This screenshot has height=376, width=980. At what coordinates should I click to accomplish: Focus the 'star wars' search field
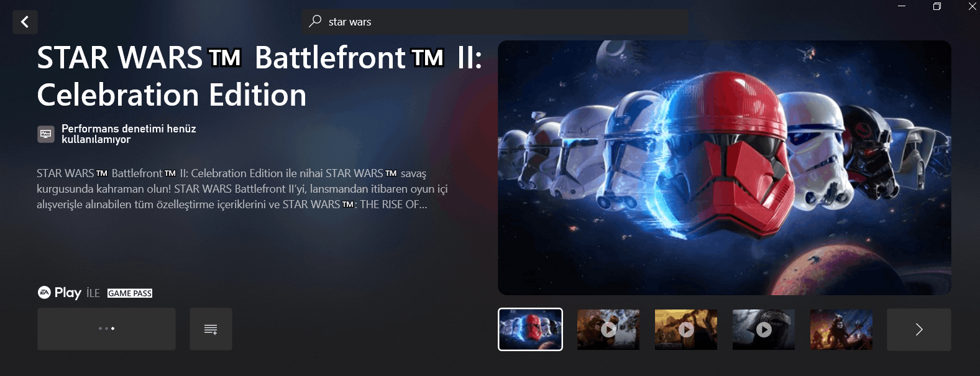pos(495,22)
